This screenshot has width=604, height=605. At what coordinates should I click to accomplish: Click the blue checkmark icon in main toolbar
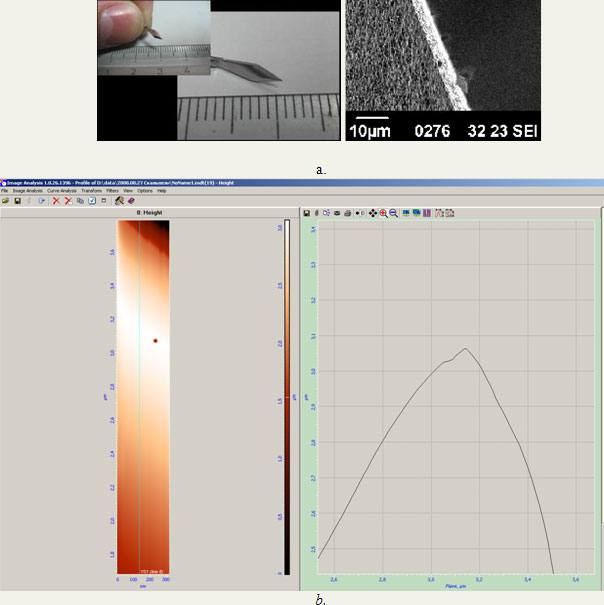(x=92, y=201)
